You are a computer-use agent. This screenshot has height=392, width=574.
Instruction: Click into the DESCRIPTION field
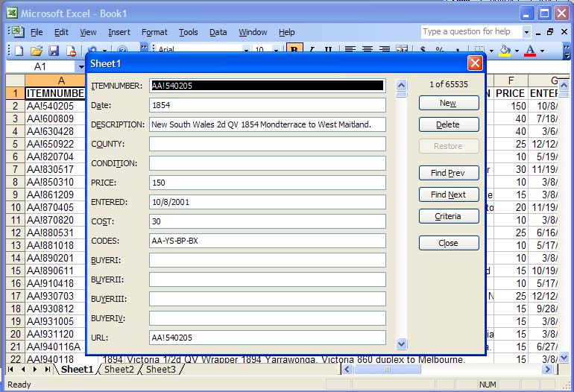coord(267,124)
